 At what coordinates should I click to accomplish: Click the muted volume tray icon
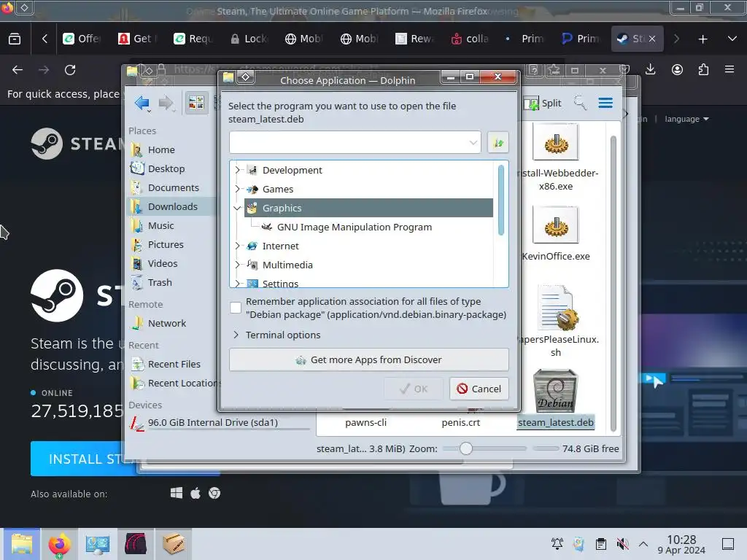click(622, 544)
